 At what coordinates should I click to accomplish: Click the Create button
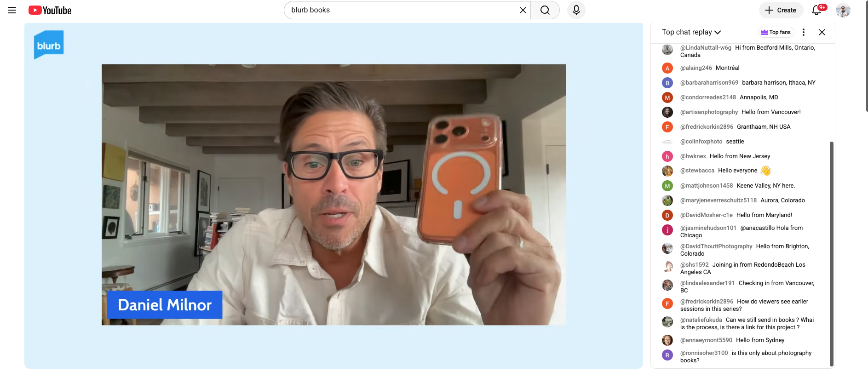(x=781, y=10)
